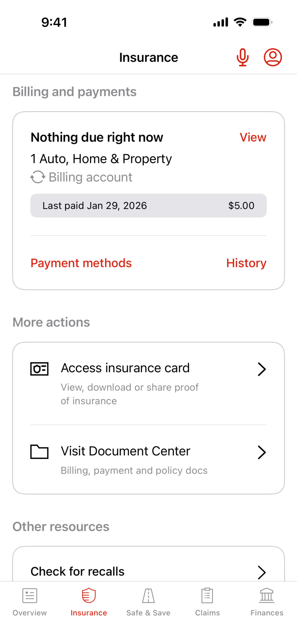Open the Claims clipboard icon
This screenshot has height=644, width=297.
pyautogui.click(x=207, y=596)
